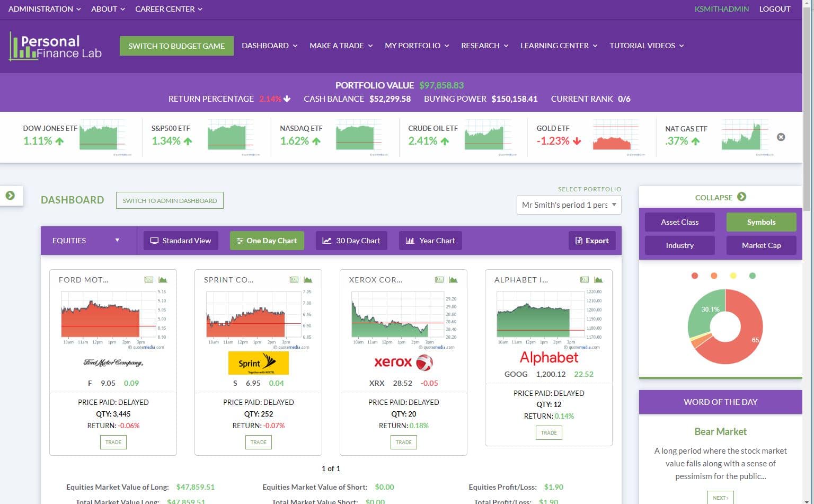Screen dimensions: 814x504
Task: Expand the Dashboard nav menu
Action: [270, 46]
